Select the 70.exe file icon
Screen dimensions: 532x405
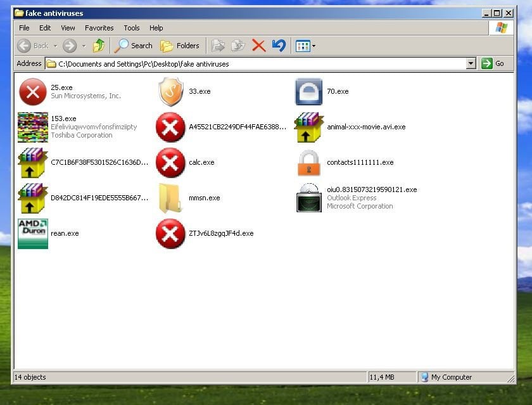click(x=308, y=92)
